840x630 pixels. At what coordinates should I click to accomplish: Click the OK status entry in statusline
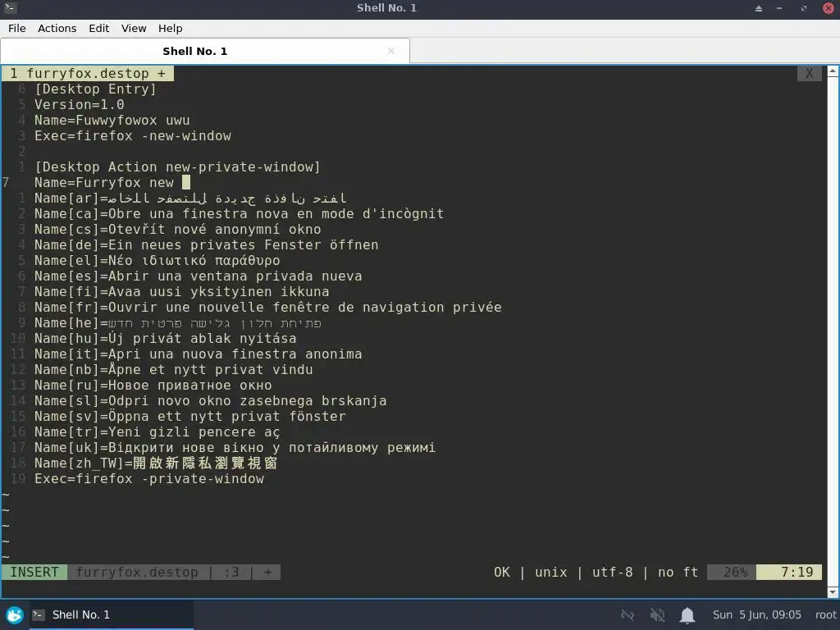[502, 572]
